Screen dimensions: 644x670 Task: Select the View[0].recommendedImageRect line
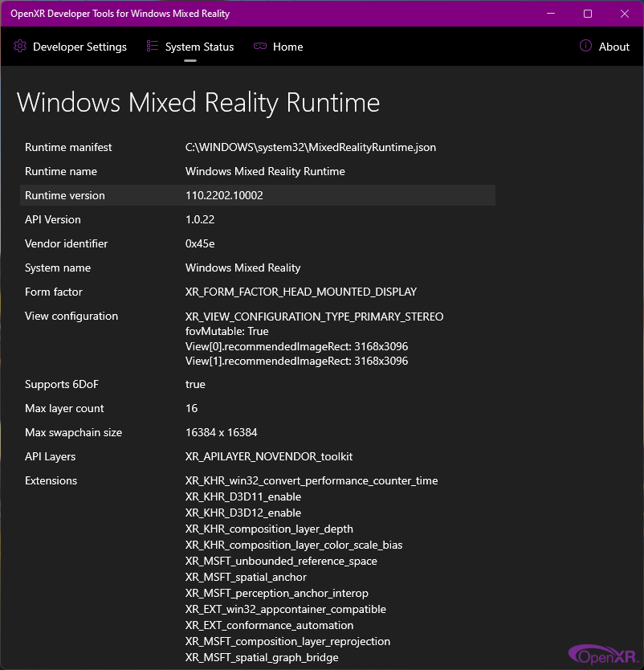click(x=297, y=346)
